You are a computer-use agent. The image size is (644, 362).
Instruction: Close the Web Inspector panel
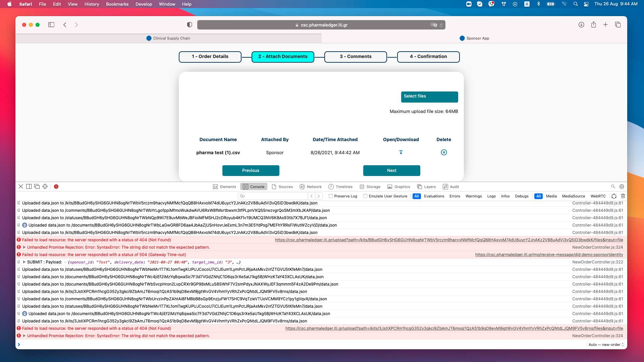click(21, 187)
